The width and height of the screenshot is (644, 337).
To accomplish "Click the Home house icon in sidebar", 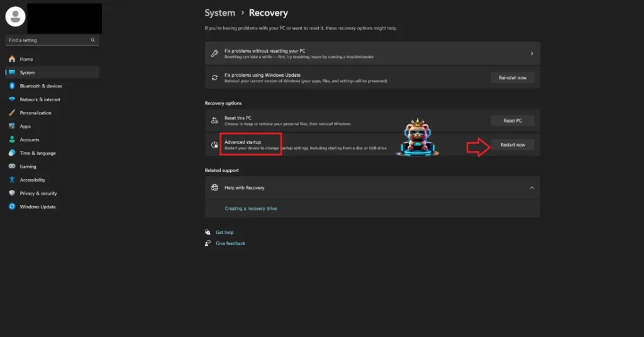I will pos(12,59).
